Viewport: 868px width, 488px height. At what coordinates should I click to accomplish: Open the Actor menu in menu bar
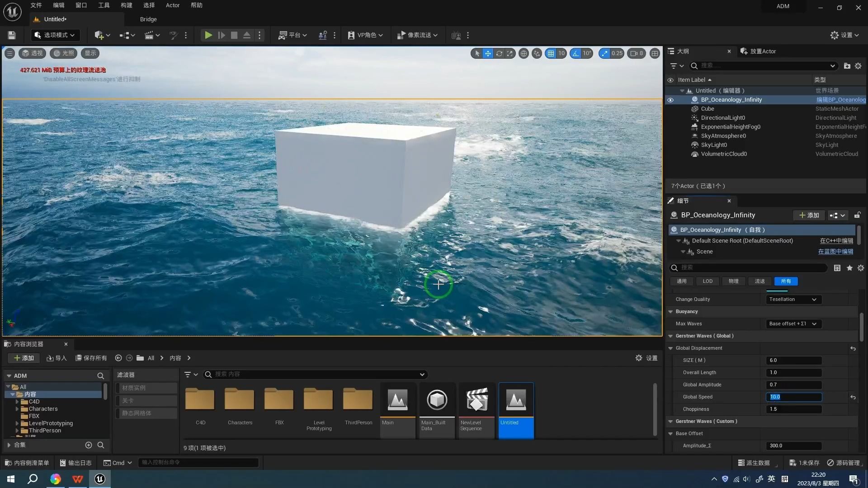172,5
